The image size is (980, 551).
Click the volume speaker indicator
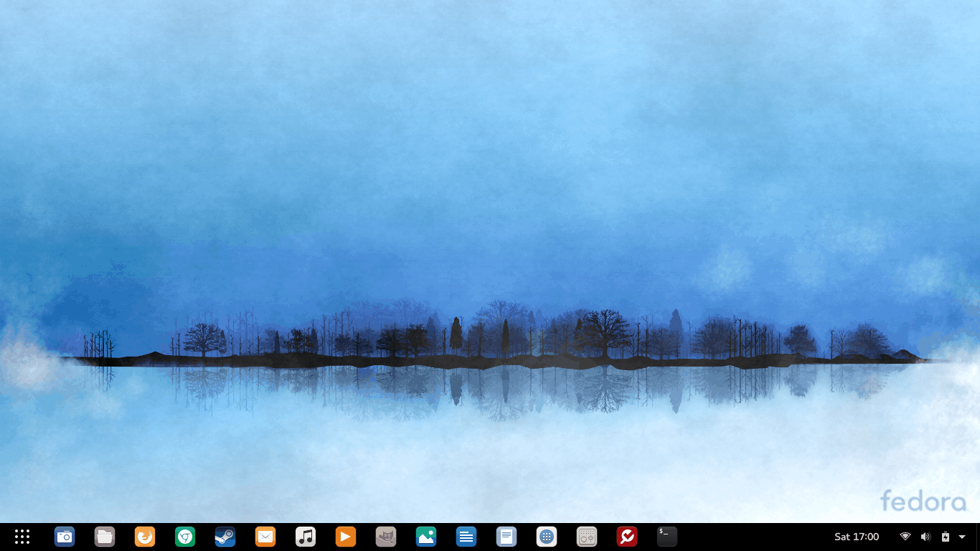(925, 537)
